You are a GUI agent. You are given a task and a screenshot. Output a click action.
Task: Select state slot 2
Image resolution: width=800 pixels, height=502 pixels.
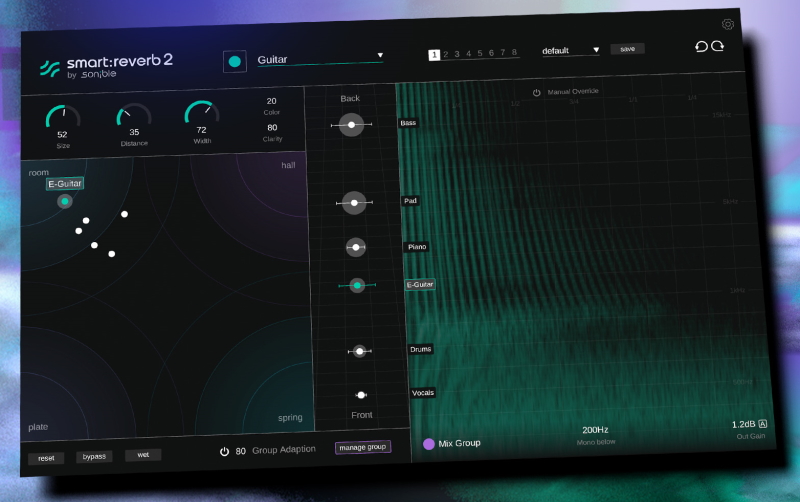pos(445,54)
